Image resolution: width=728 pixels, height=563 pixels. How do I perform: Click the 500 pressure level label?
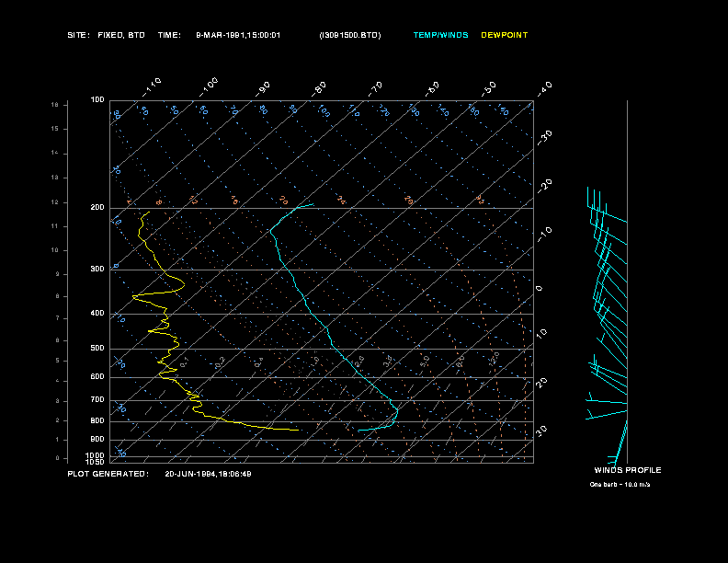(x=97, y=348)
